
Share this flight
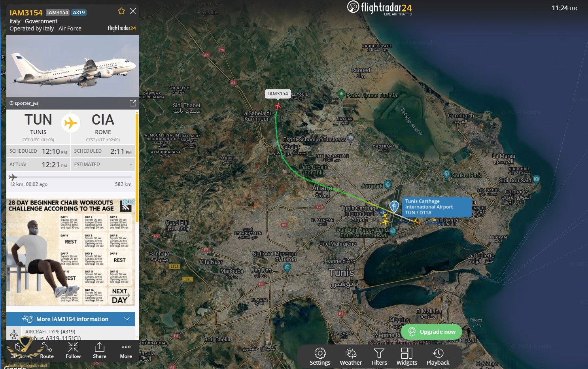[x=100, y=350]
